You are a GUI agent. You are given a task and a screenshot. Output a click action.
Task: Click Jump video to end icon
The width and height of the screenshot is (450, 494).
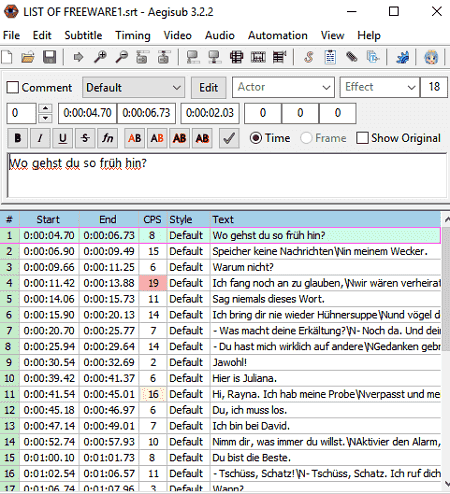(163, 57)
